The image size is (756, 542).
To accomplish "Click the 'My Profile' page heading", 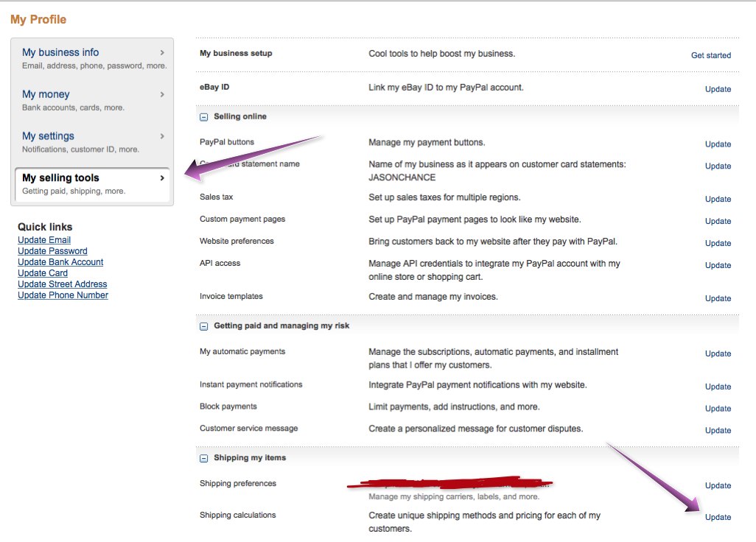I will coord(38,20).
